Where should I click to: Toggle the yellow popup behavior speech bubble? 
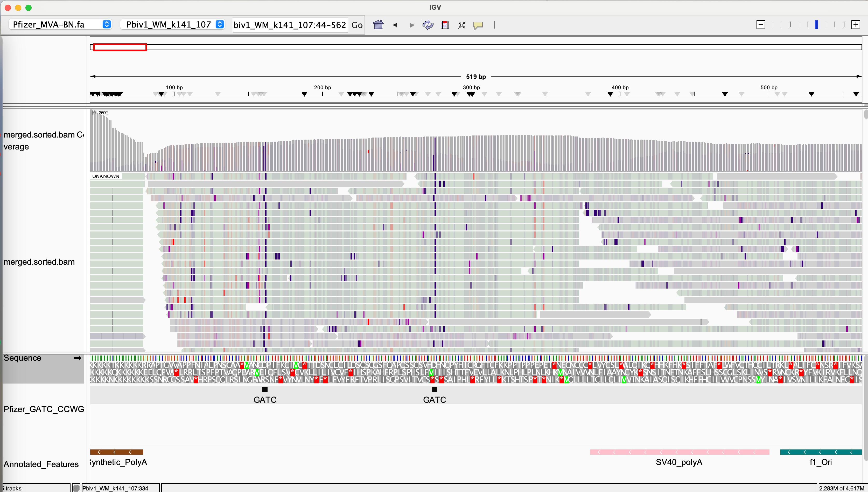point(478,25)
